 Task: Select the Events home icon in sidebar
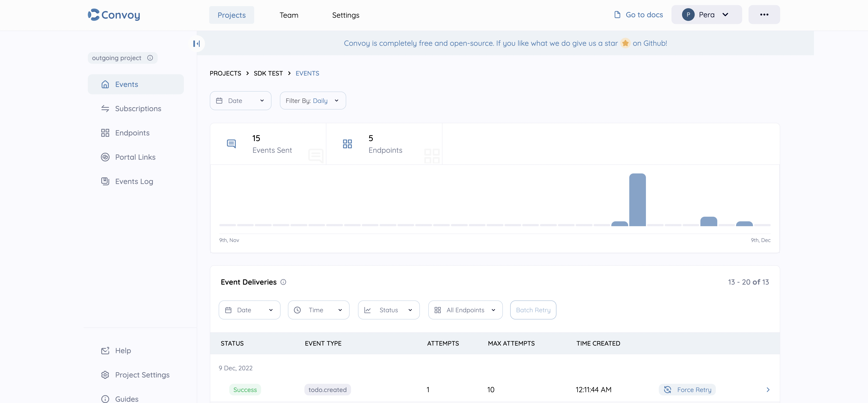point(105,84)
